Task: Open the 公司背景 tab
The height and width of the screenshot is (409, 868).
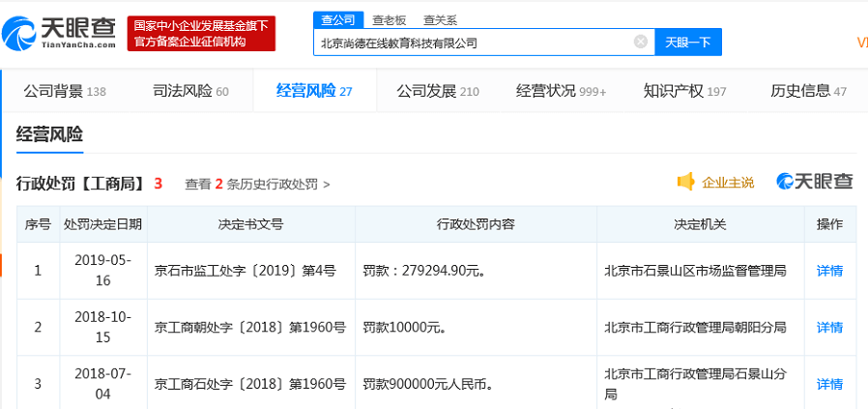Action: pyautogui.click(x=65, y=91)
